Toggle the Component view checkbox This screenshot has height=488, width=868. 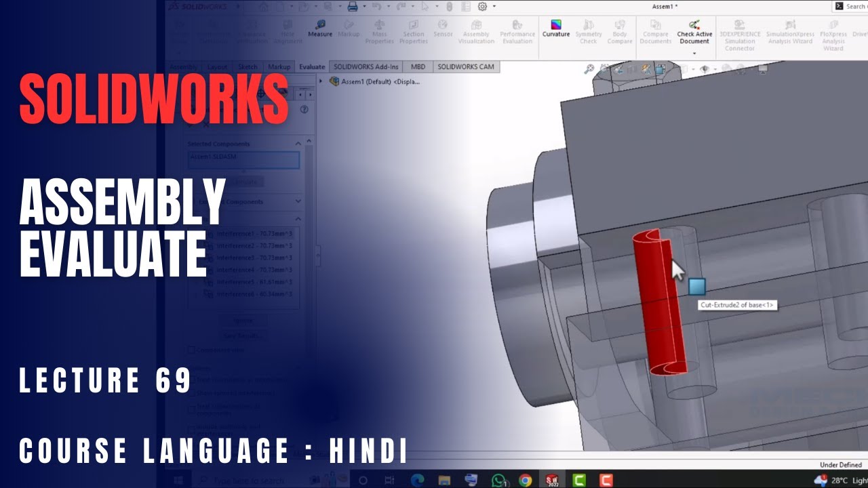pyautogui.click(x=191, y=350)
